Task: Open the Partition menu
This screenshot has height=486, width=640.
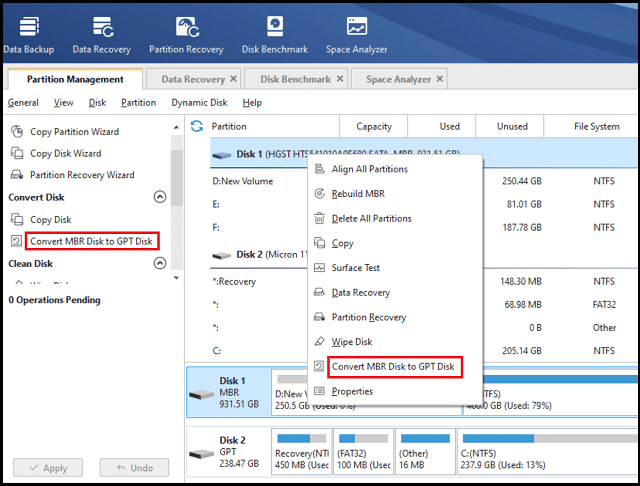Action: (x=138, y=102)
